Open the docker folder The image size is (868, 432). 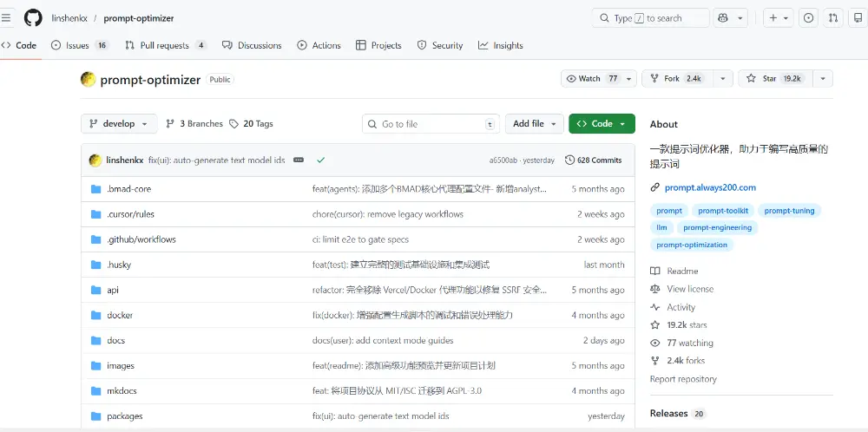120,315
